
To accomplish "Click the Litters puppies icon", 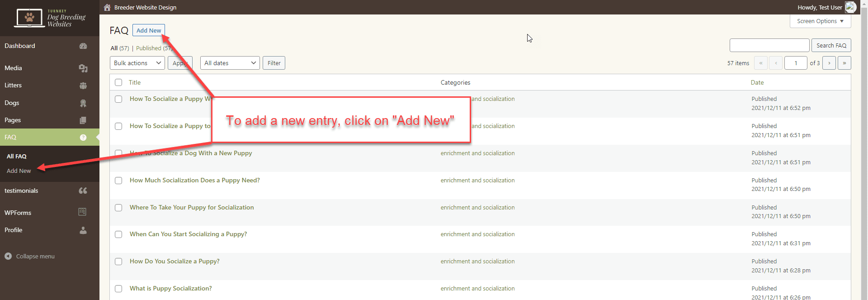I will [x=83, y=86].
